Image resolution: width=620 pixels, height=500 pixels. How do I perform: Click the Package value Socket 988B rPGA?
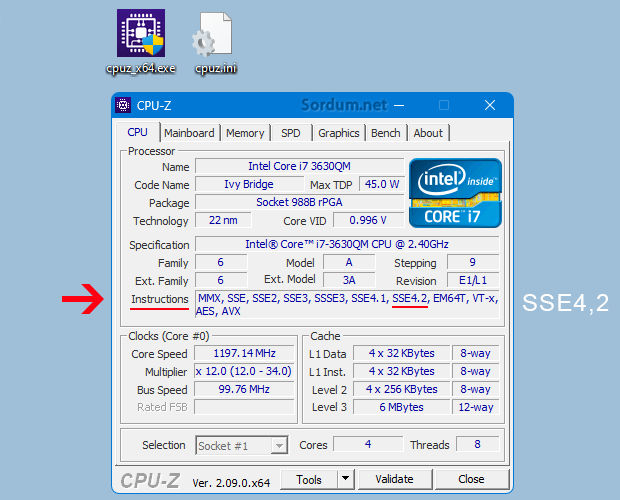(x=299, y=202)
